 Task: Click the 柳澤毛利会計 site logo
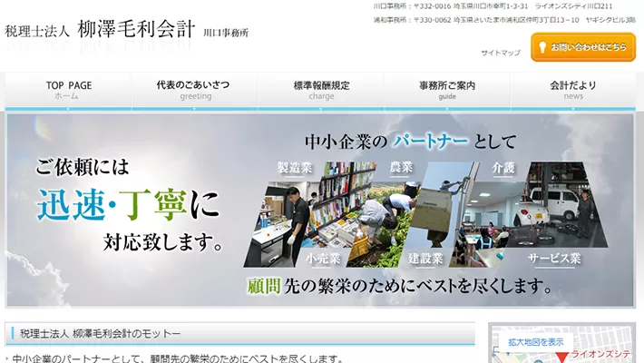(127, 30)
